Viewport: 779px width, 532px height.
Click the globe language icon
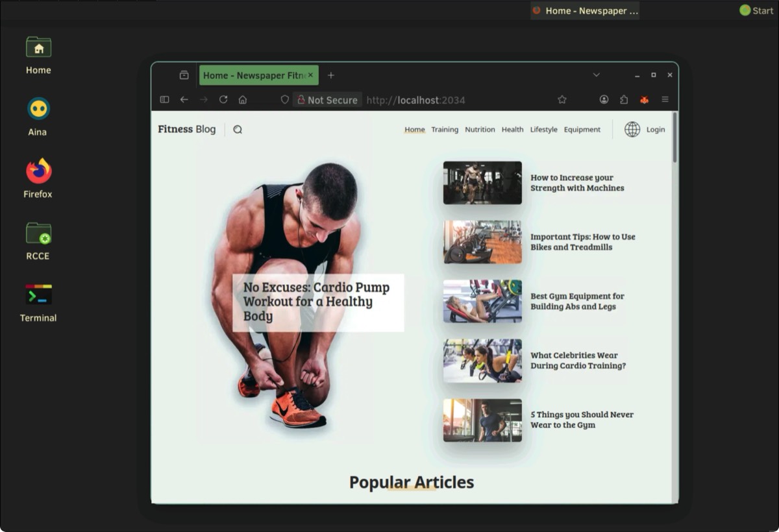pos(632,130)
